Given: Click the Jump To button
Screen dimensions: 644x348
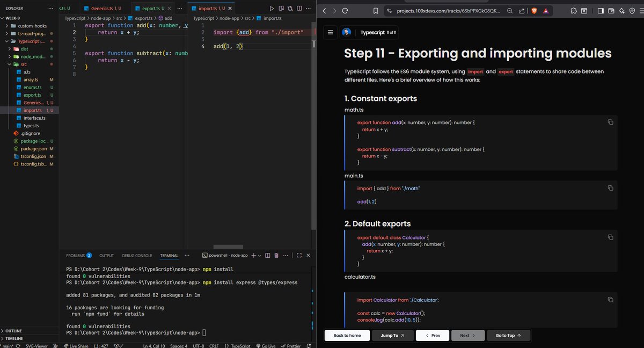Looking at the screenshot, I should coord(392,335).
